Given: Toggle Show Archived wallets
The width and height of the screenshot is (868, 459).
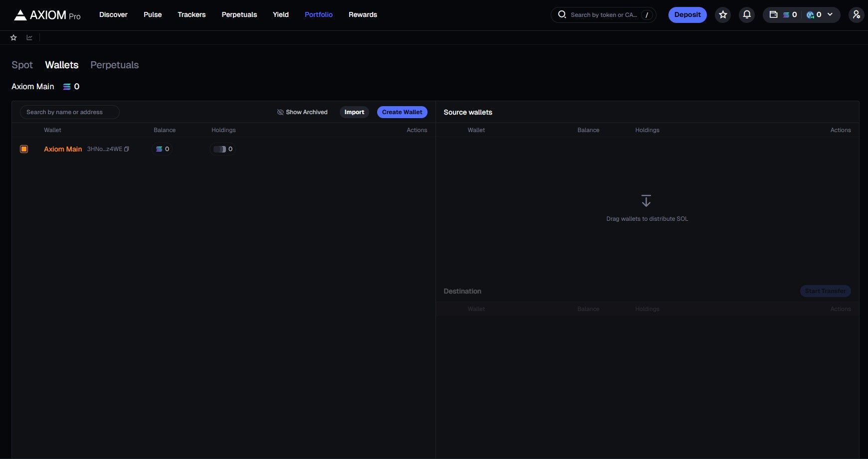Looking at the screenshot, I should coord(302,112).
